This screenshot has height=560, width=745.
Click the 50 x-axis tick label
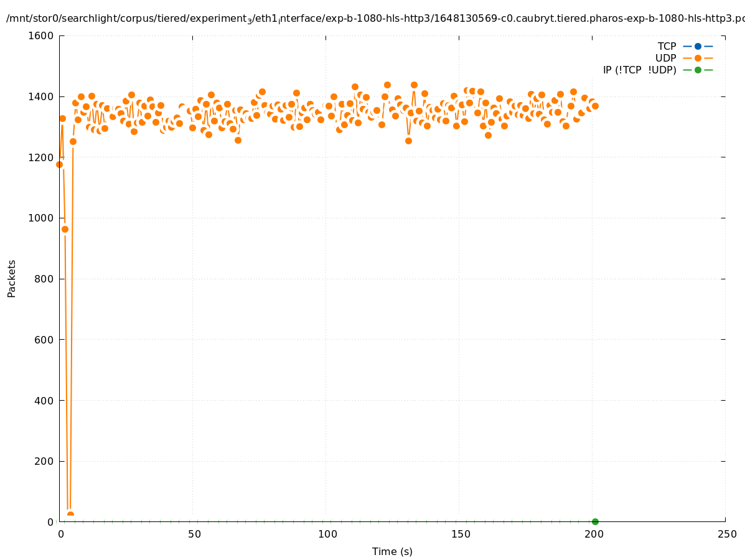point(194,534)
